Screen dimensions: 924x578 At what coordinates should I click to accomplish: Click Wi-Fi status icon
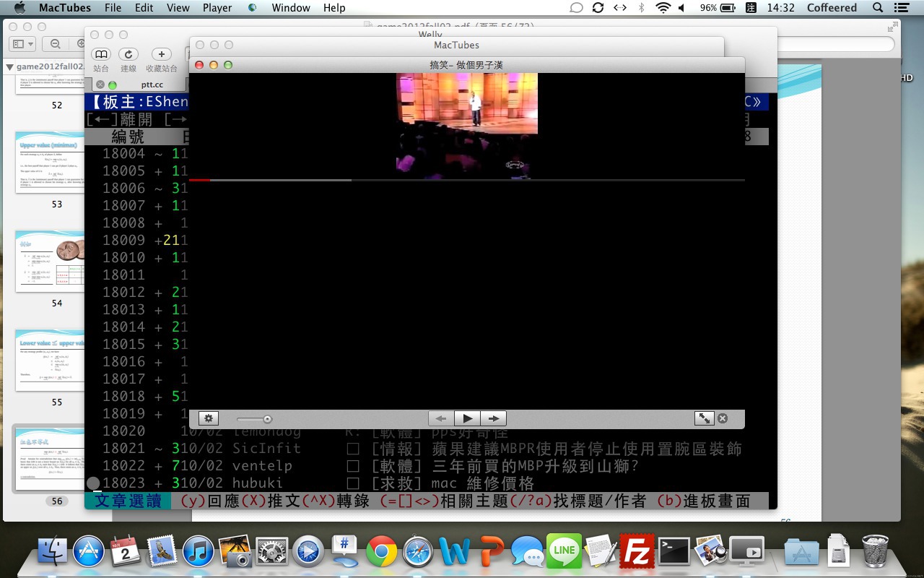click(663, 8)
